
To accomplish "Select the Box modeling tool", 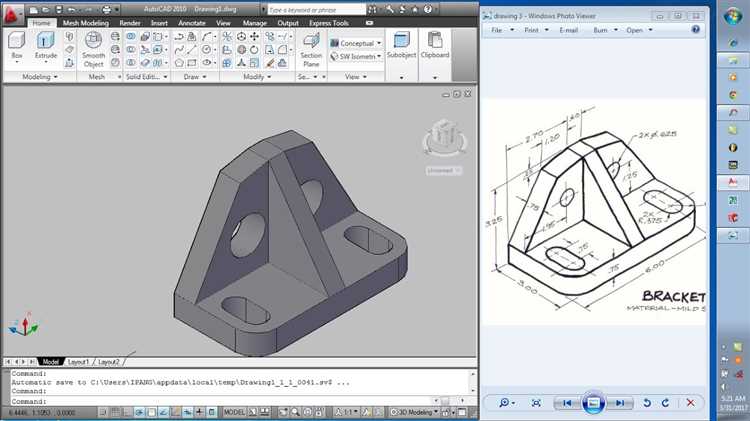I will pos(17,45).
